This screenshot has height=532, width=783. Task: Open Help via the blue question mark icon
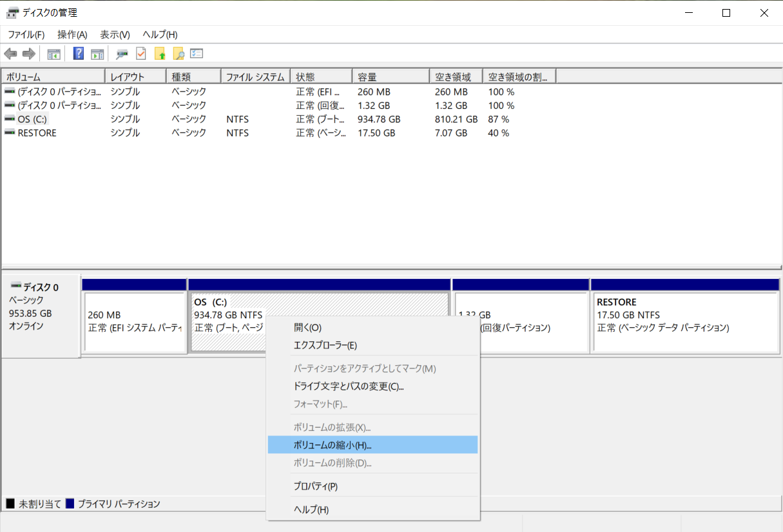[x=79, y=54]
